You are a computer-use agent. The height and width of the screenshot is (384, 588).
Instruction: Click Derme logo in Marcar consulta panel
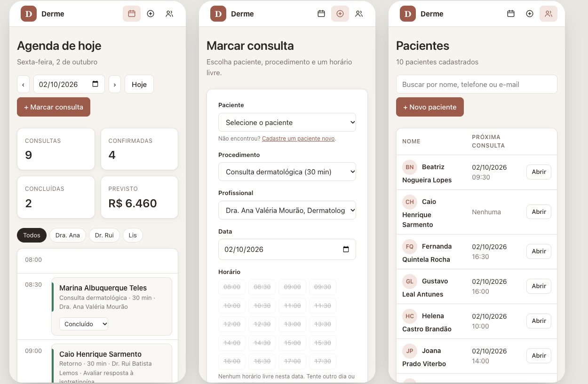(218, 14)
